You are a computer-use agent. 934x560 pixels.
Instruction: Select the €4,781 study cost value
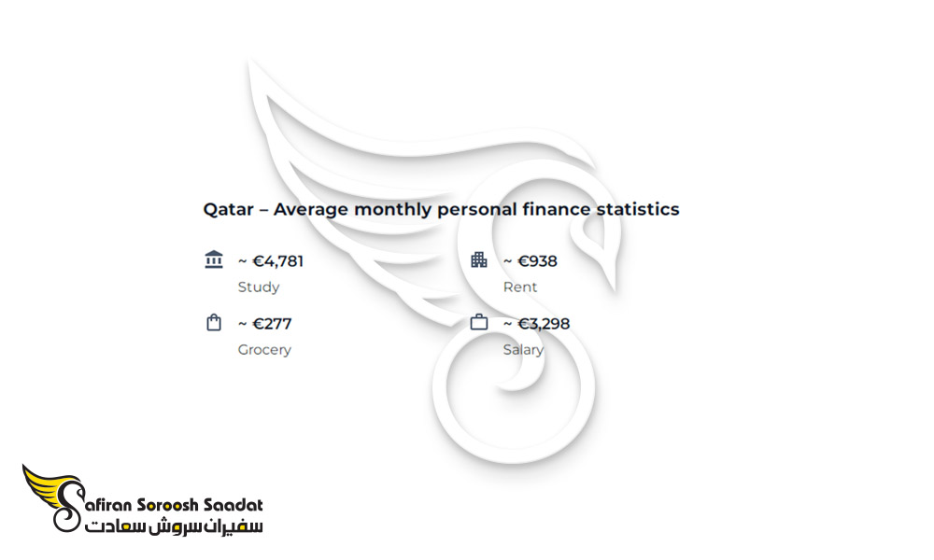pos(271,261)
